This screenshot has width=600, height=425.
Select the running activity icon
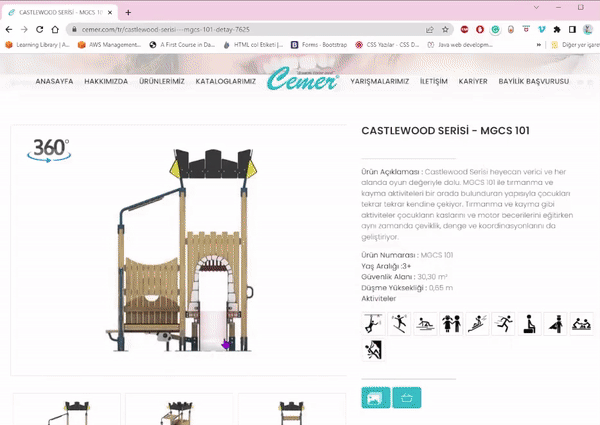click(x=503, y=324)
